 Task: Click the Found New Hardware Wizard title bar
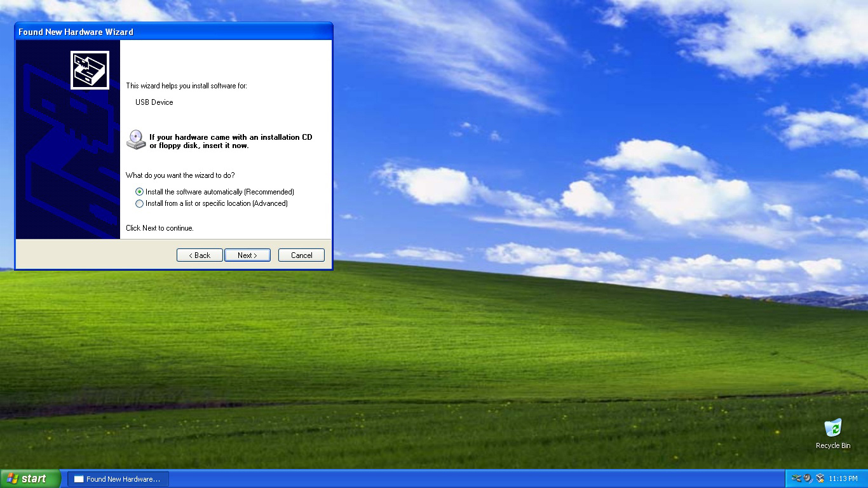pos(173,31)
